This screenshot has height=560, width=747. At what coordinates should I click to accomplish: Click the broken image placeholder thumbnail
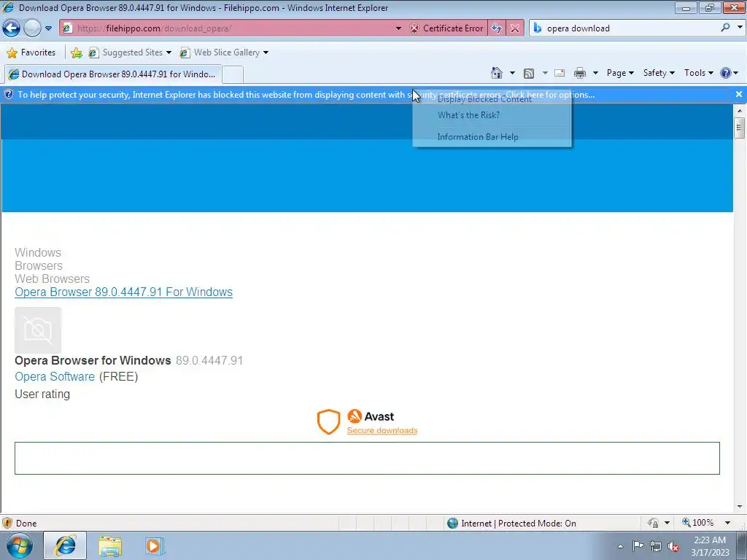(x=38, y=330)
